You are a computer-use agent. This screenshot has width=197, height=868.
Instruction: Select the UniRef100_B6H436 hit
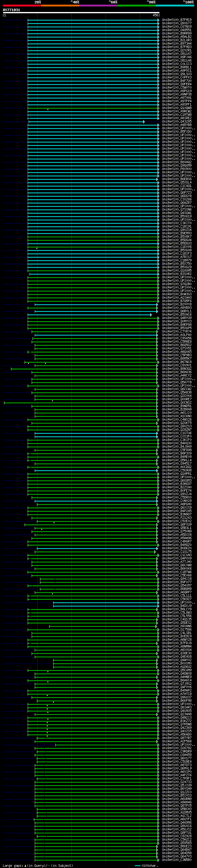click(x=177, y=372)
